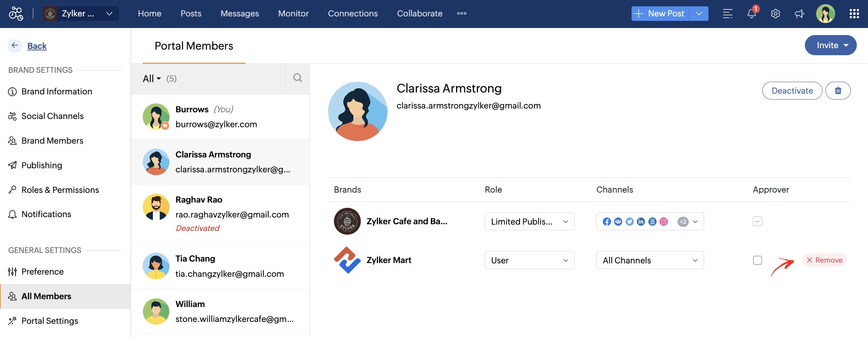868x338 pixels.
Task: Click the back arrow icon
Action: pyautogui.click(x=15, y=46)
